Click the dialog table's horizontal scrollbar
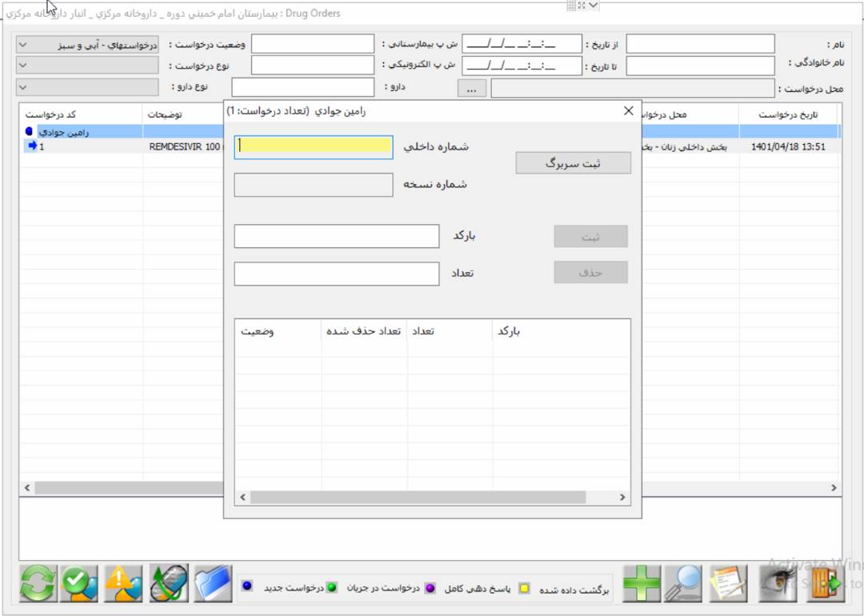Viewport: 864px width, 616px height. (432, 498)
